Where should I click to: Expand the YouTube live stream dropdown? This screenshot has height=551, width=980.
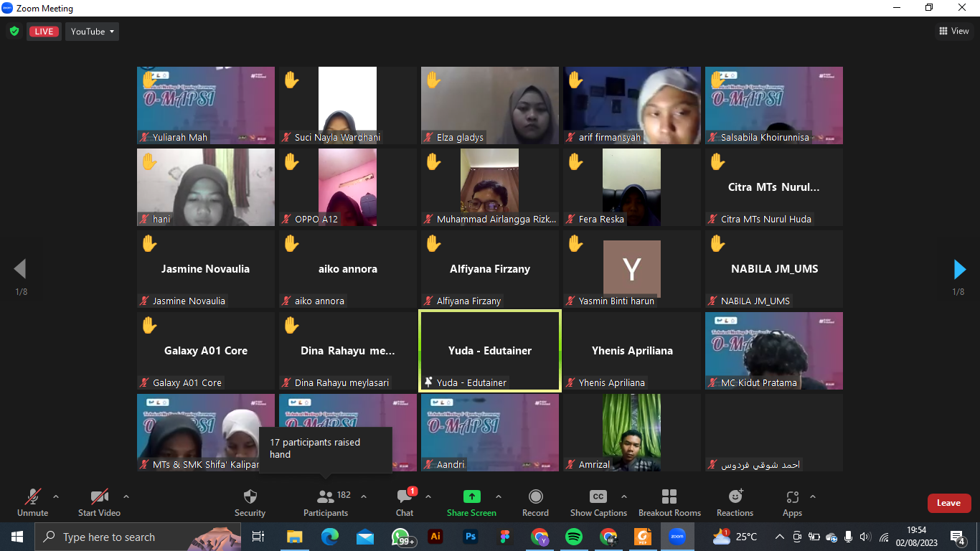pos(92,32)
